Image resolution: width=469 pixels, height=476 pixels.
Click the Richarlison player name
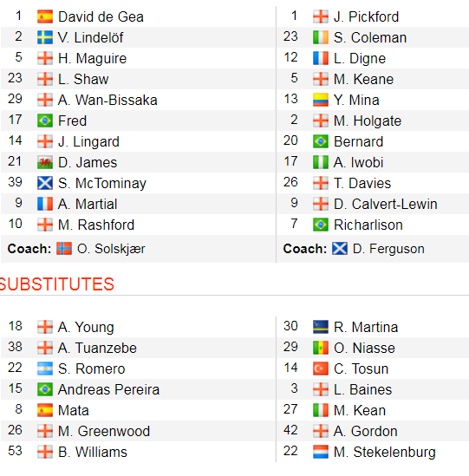point(368,225)
